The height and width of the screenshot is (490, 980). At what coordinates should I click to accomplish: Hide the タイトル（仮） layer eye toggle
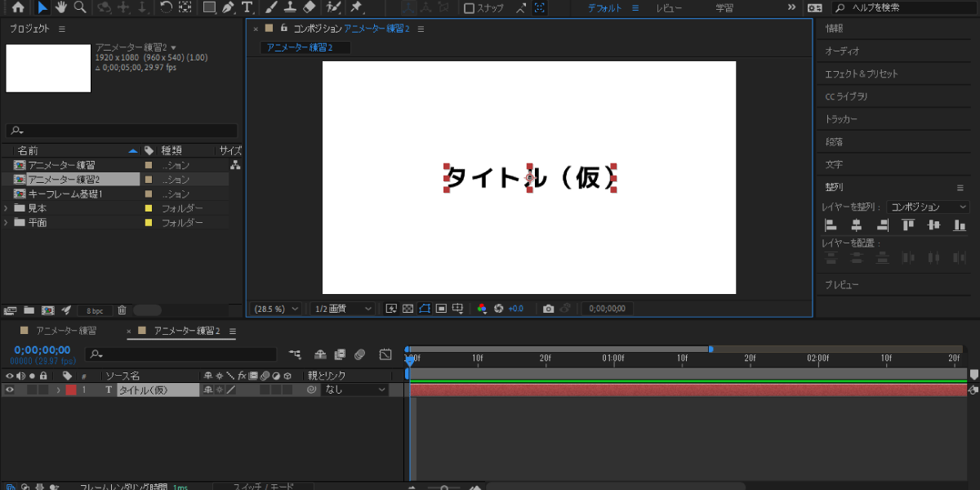(10, 390)
